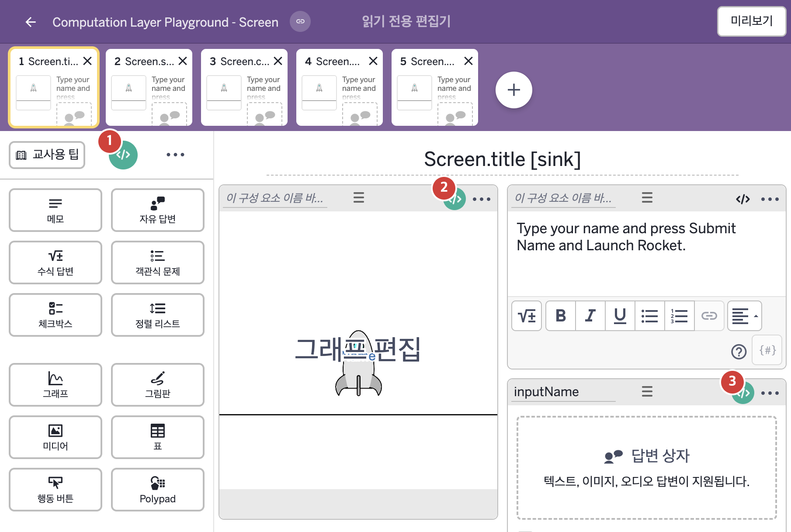Add a 정렬 리스트 ordered list component
This screenshot has height=532, width=791.
click(x=158, y=315)
